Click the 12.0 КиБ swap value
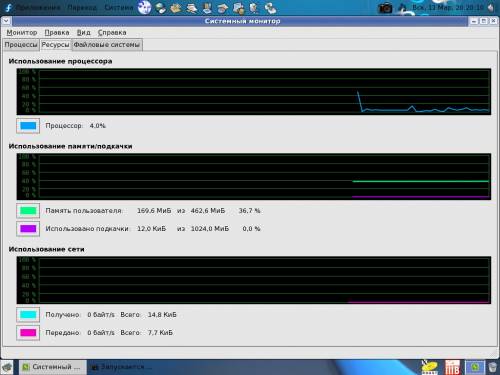This screenshot has width=500, height=375. tap(151, 229)
